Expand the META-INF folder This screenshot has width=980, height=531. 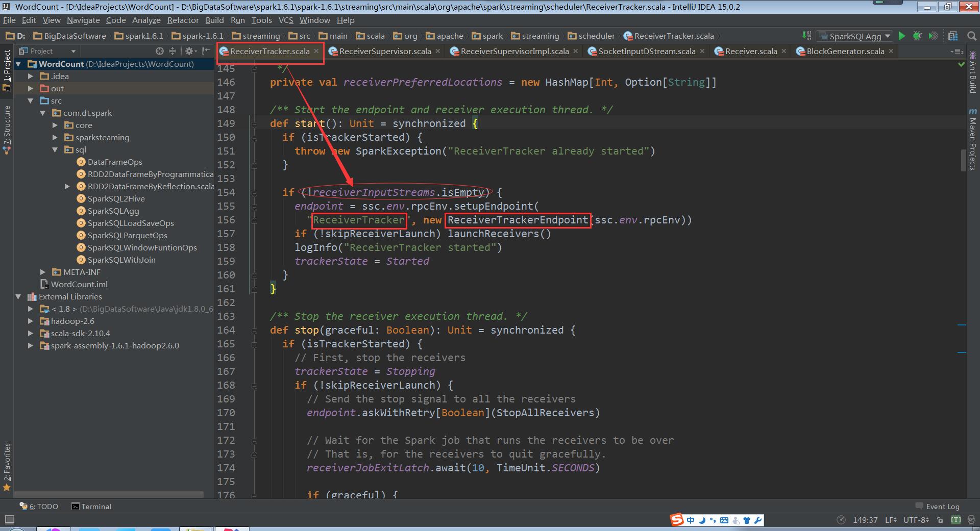(x=43, y=272)
